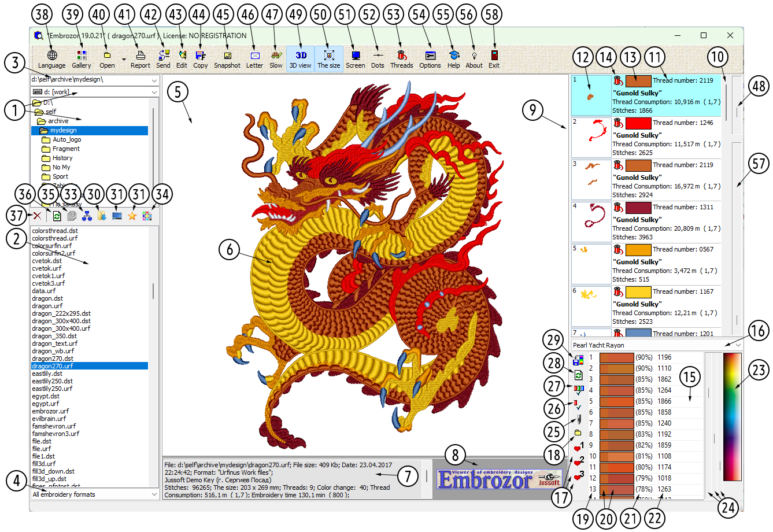Click the Letter envelope icon
Viewport: 773px width, 532px height.
coord(255,56)
